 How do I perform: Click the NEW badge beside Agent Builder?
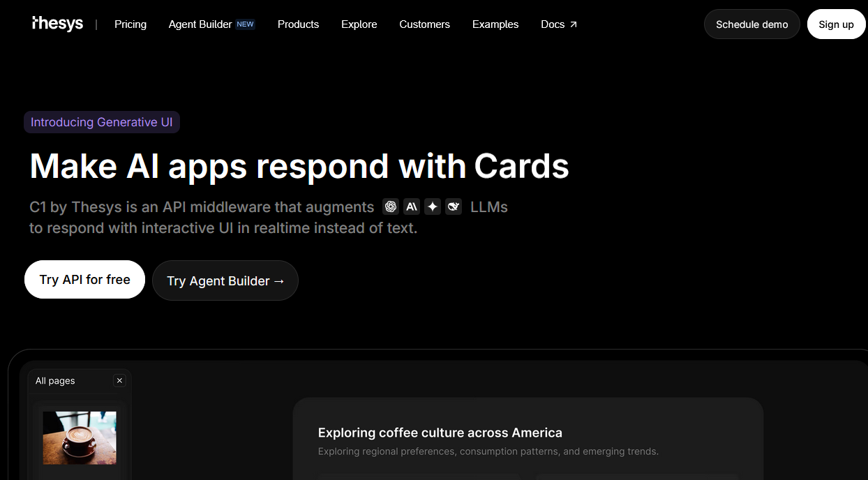245,24
